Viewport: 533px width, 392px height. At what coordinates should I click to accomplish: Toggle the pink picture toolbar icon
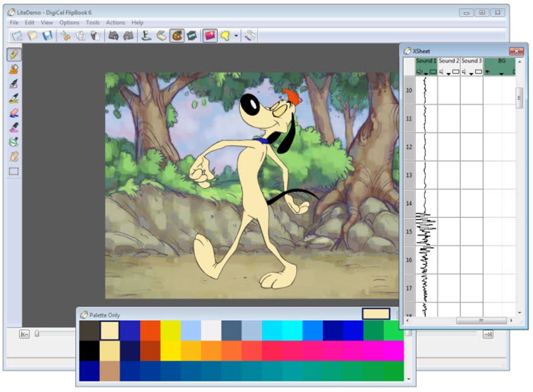click(210, 36)
